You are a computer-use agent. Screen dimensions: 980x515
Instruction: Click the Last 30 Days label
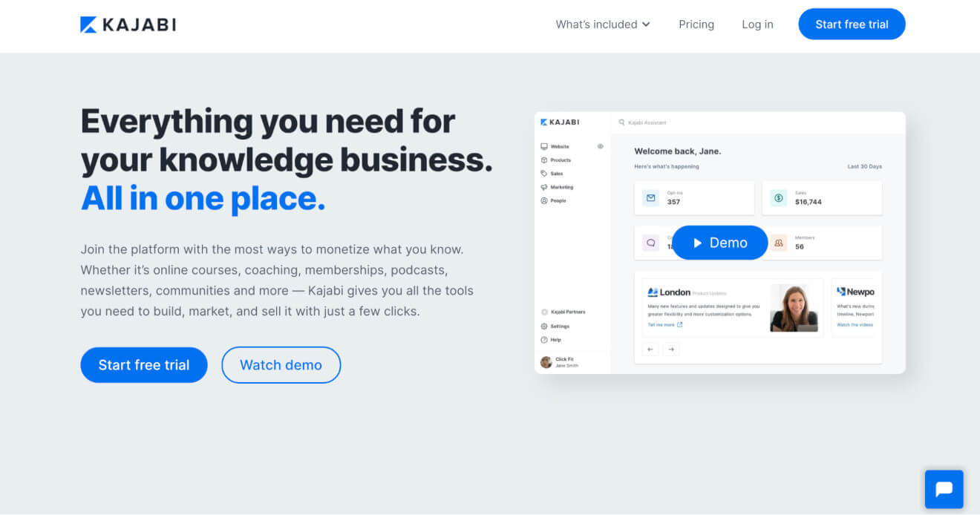(865, 167)
